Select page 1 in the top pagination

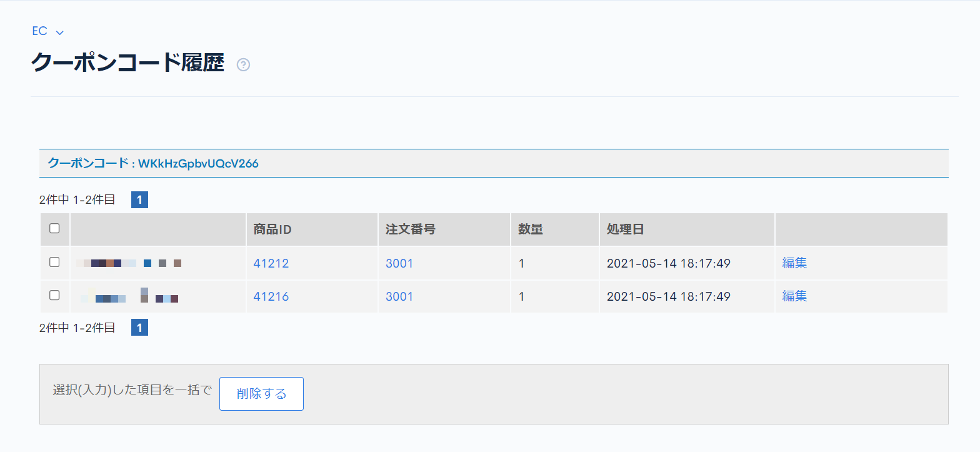[x=139, y=200]
